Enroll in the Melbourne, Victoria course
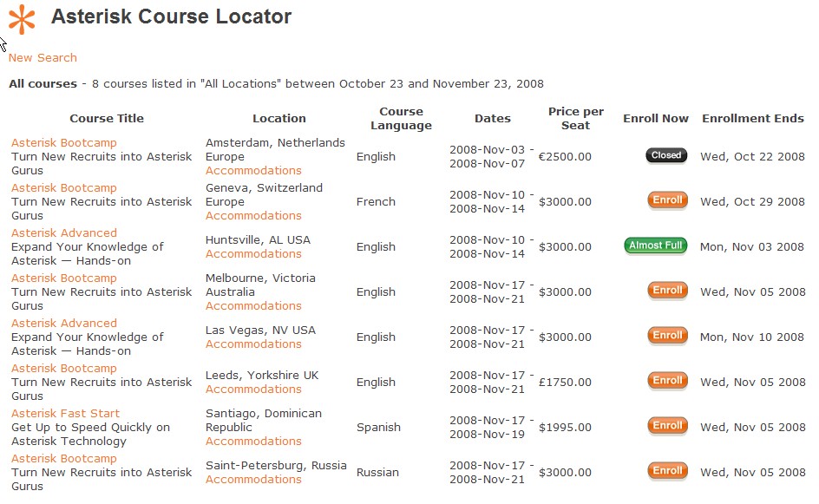This screenshot has height=504, width=819. point(667,291)
